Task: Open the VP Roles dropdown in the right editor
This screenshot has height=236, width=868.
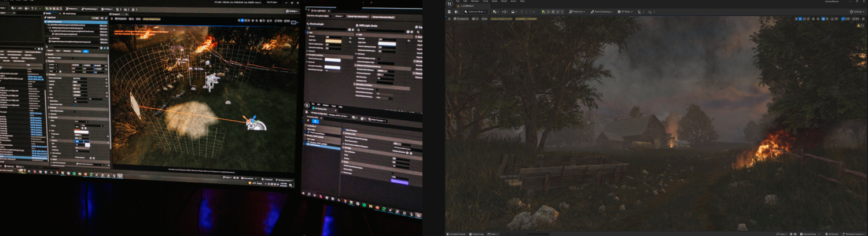Action: (625, 12)
